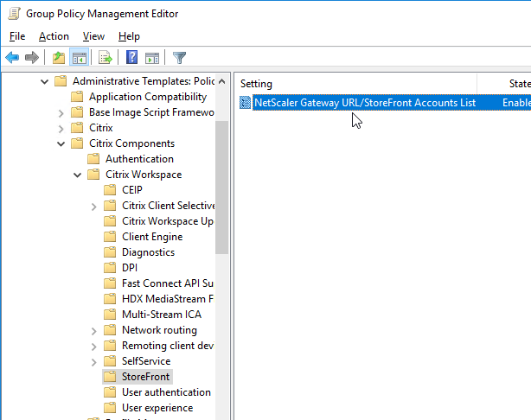Image resolution: width=531 pixels, height=420 pixels.
Task: Sort by State column header
Action: [520, 84]
